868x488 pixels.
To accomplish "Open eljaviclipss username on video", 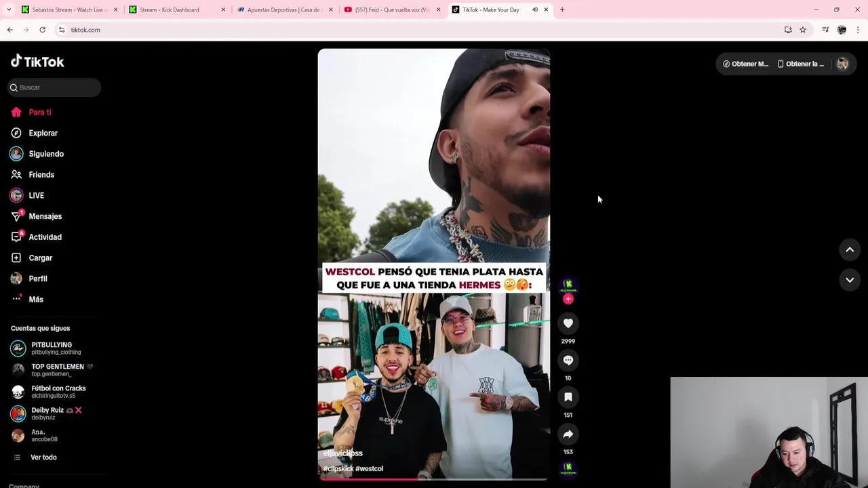I will coord(343,453).
